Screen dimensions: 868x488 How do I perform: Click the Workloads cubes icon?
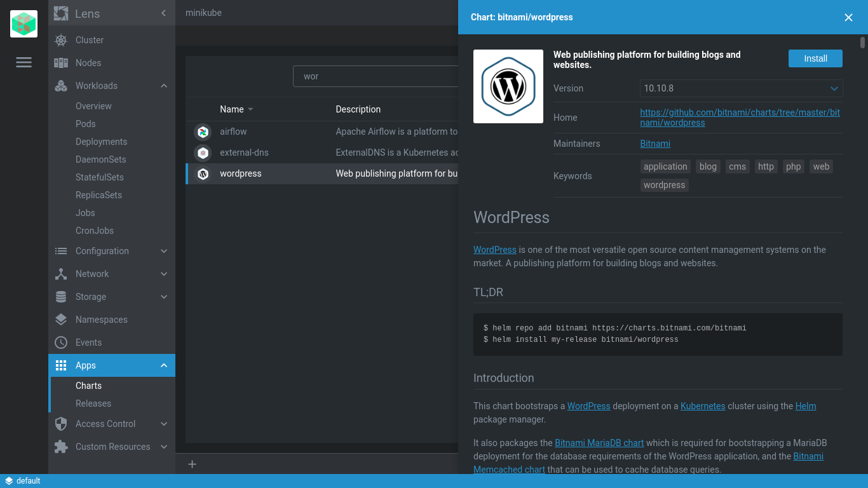61,86
